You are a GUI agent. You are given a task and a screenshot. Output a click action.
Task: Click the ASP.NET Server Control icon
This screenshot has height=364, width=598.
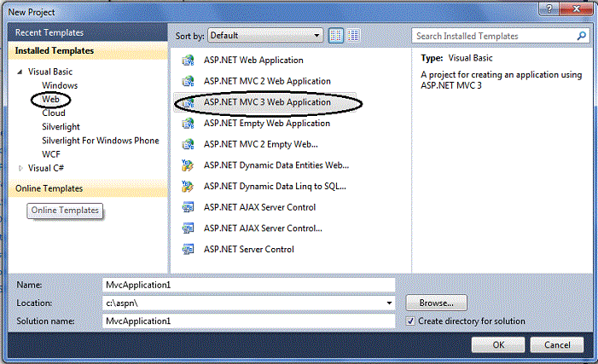[x=188, y=249]
